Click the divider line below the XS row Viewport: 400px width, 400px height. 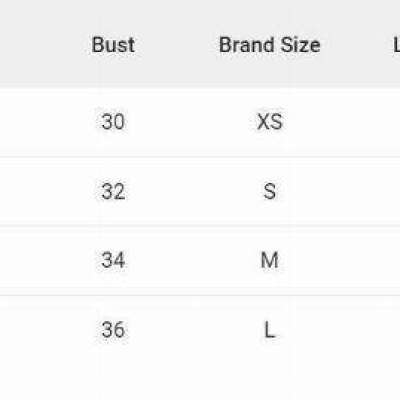pyautogui.click(x=200, y=156)
